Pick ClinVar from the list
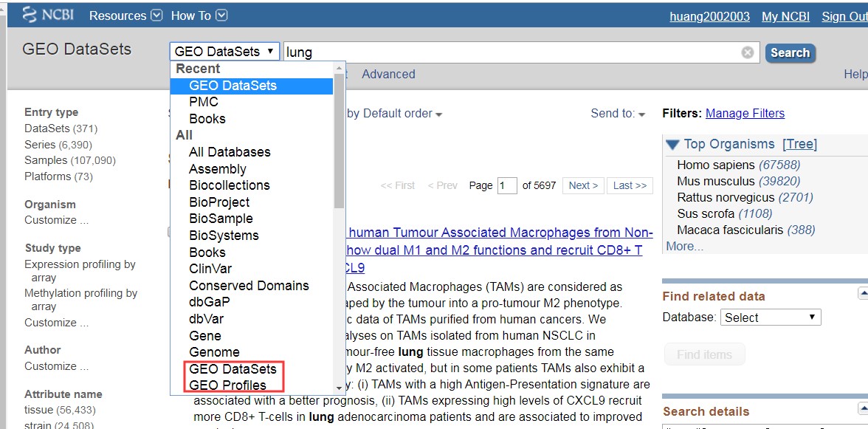868x429 pixels. pos(210,269)
